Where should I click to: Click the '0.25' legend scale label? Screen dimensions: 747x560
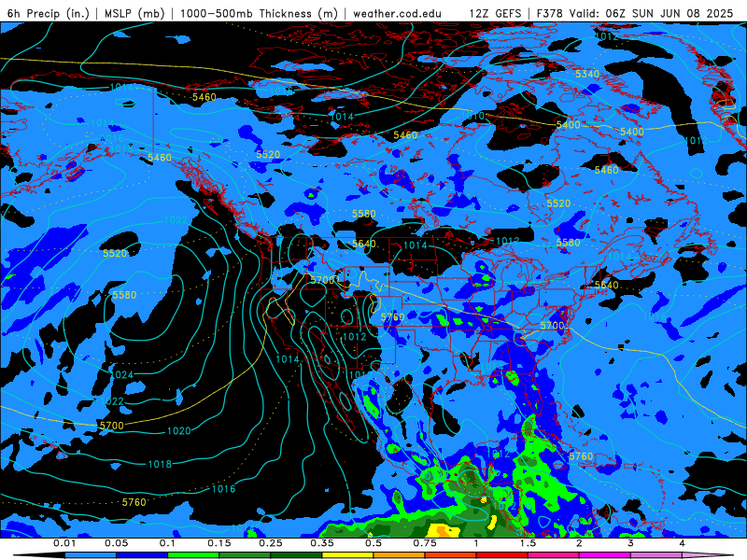point(271,543)
